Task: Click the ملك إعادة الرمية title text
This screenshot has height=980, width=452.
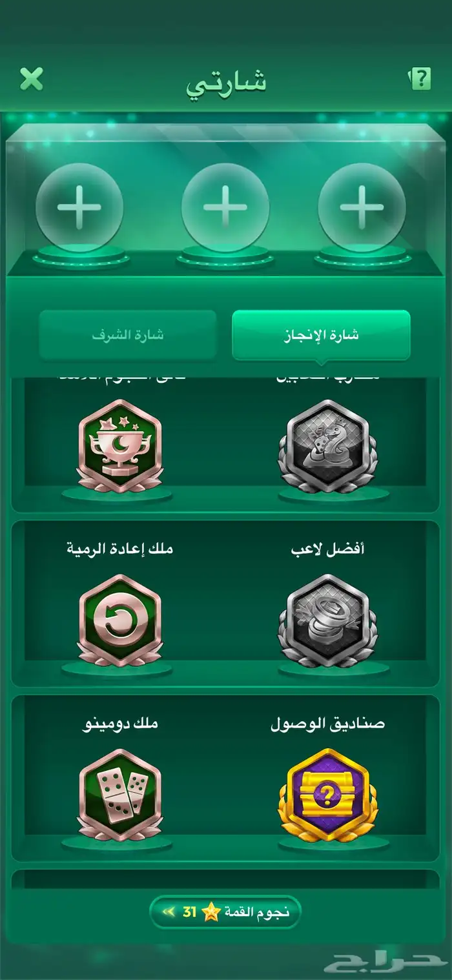Action: [119, 549]
